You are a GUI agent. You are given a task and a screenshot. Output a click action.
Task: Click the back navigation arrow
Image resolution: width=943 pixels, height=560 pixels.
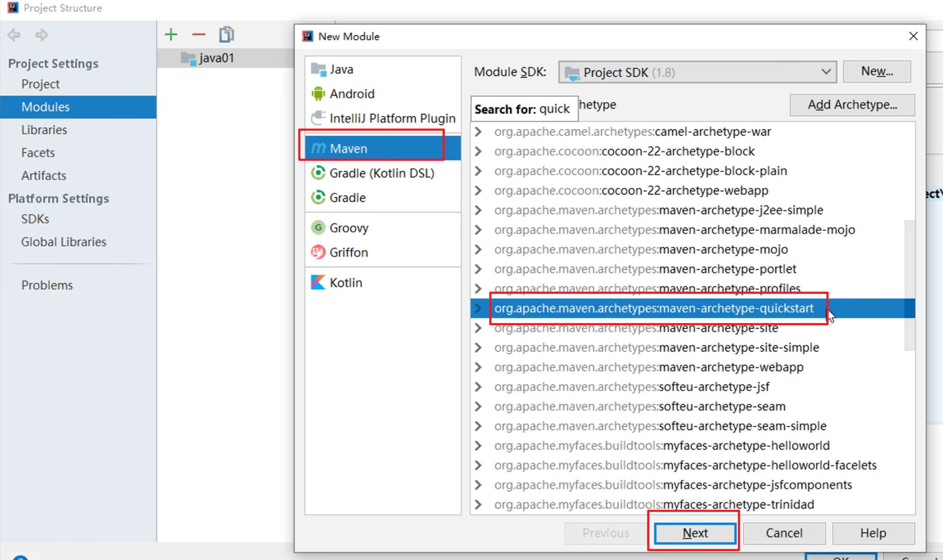14,34
